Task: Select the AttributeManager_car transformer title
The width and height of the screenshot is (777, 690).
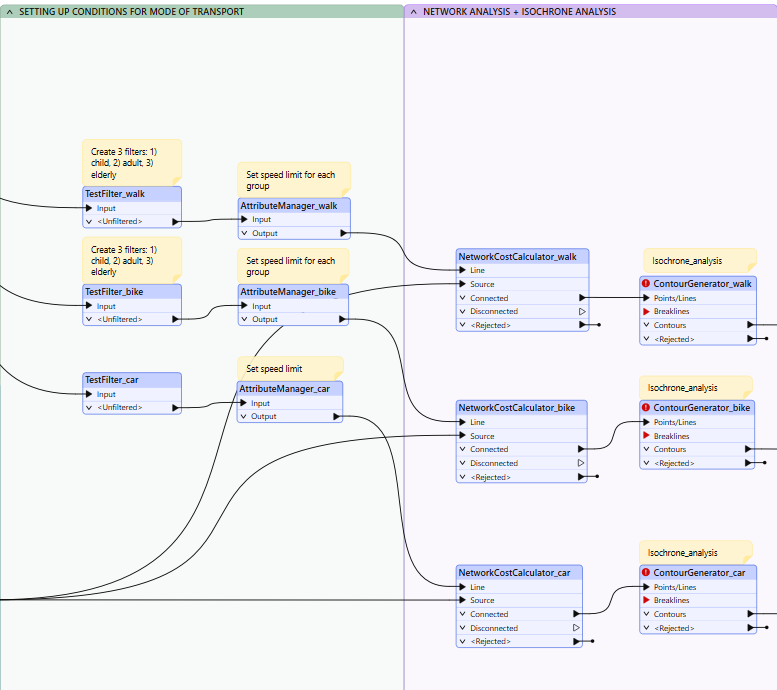Action: point(284,389)
